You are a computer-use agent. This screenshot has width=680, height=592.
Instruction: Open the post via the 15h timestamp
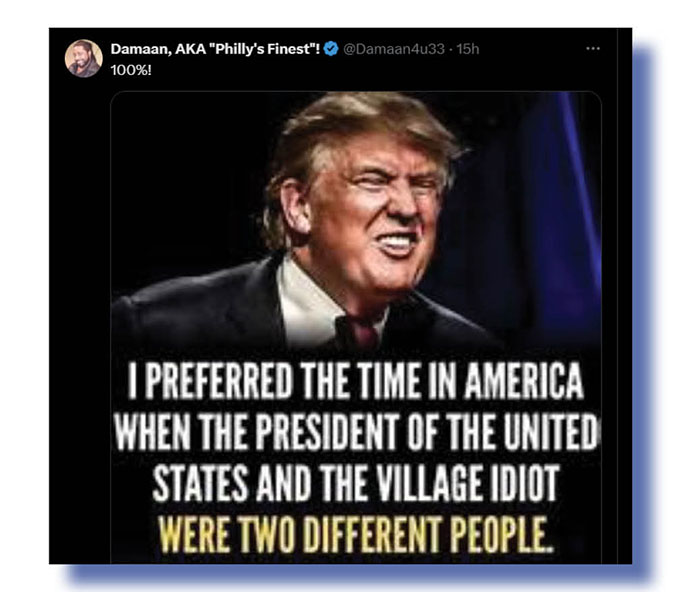tap(468, 49)
